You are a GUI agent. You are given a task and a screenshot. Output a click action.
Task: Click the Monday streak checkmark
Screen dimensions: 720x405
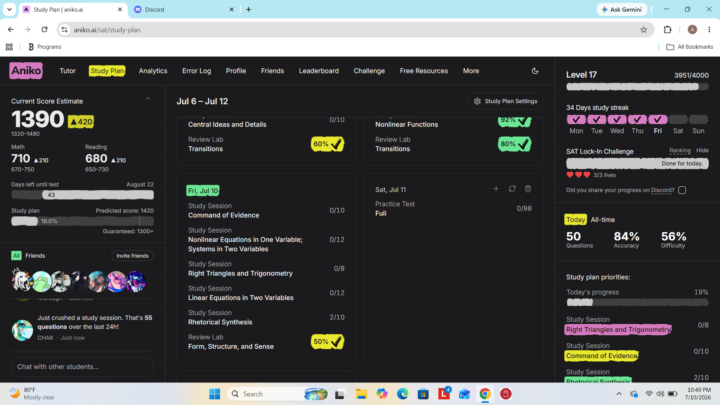point(576,119)
